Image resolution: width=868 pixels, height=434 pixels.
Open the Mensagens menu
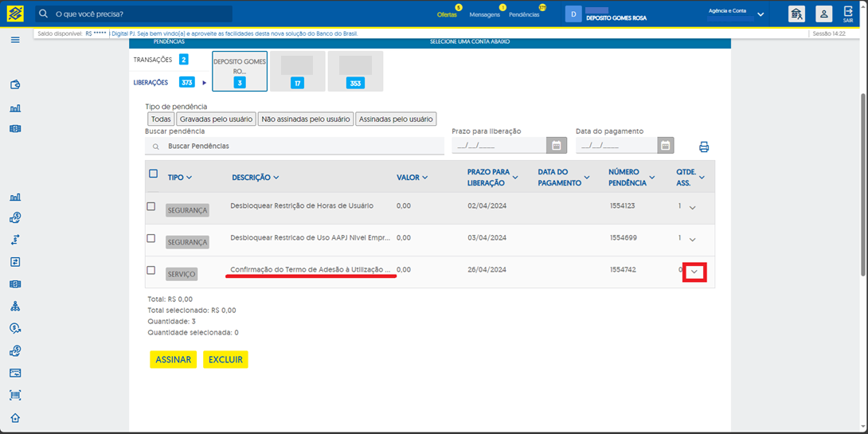click(x=484, y=15)
